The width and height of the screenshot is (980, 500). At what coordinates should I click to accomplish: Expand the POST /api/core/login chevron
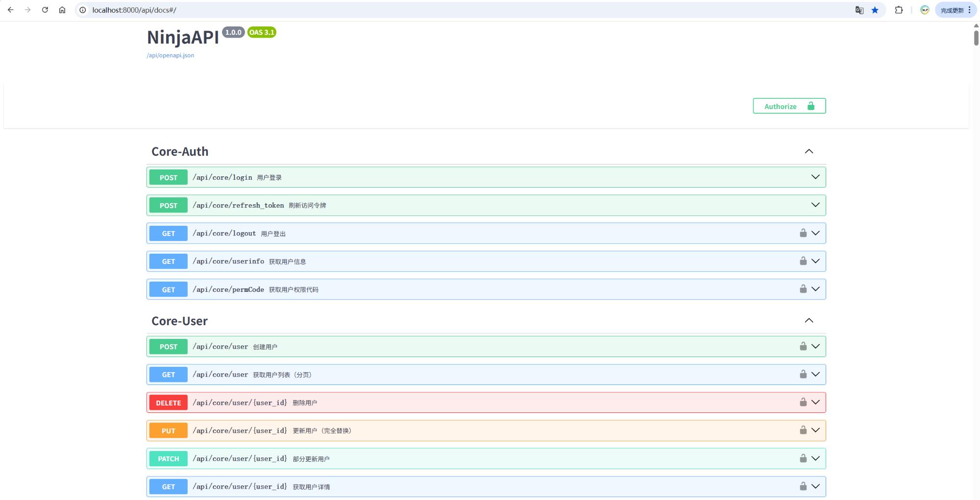[815, 177]
